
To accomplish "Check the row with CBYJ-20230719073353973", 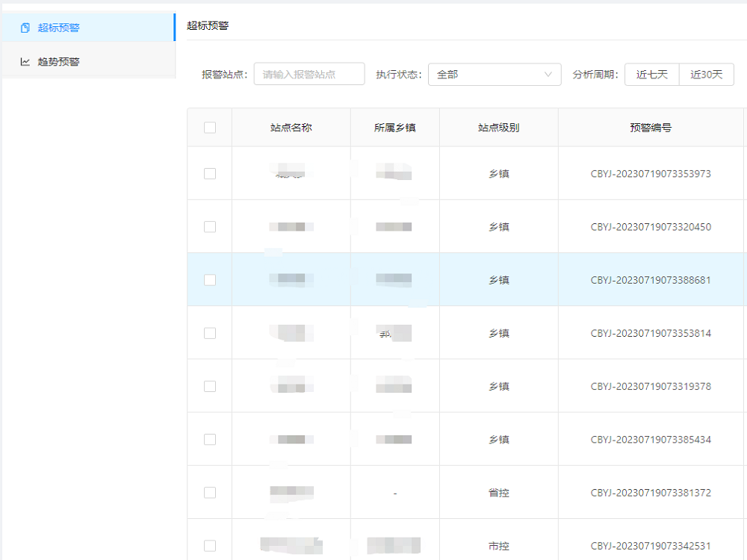I will click(x=210, y=174).
